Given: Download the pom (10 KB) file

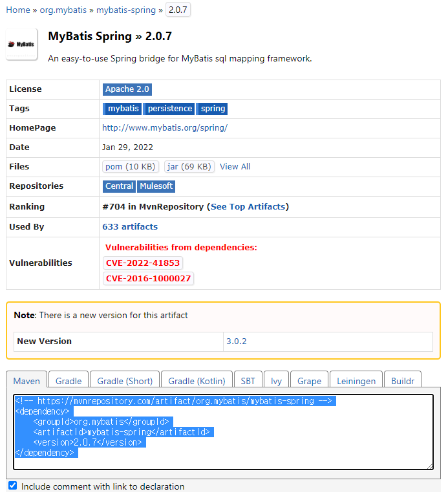Looking at the screenshot, I should (130, 167).
